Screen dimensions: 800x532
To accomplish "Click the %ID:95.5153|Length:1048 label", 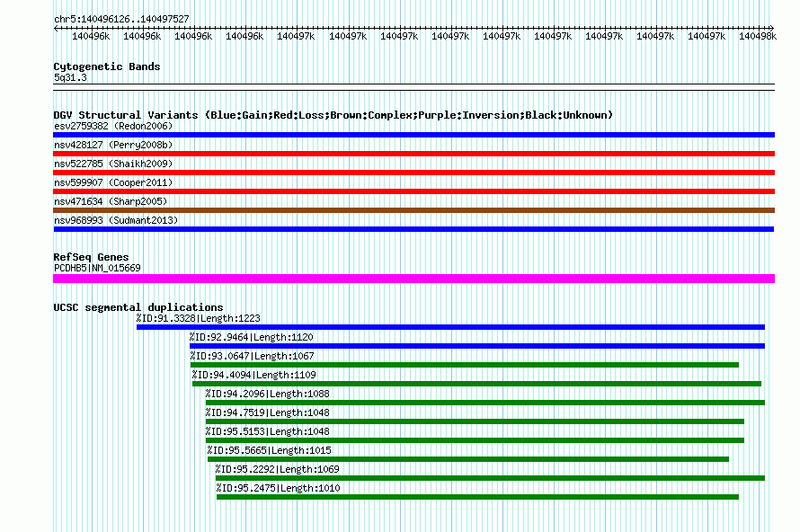I will click(x=267, y=431).
